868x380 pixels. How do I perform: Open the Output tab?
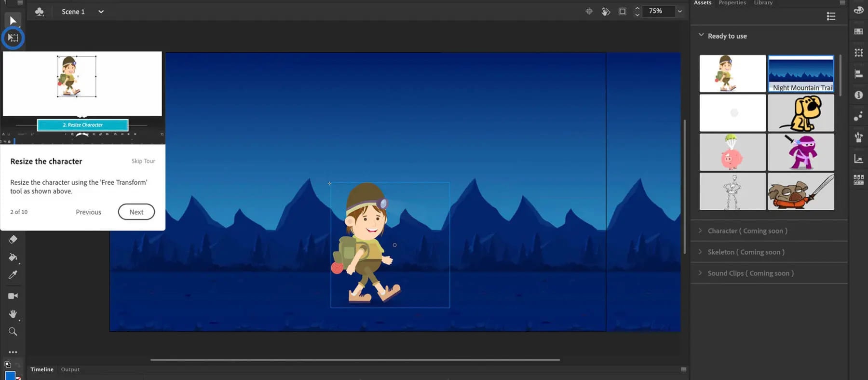[70, 369]
